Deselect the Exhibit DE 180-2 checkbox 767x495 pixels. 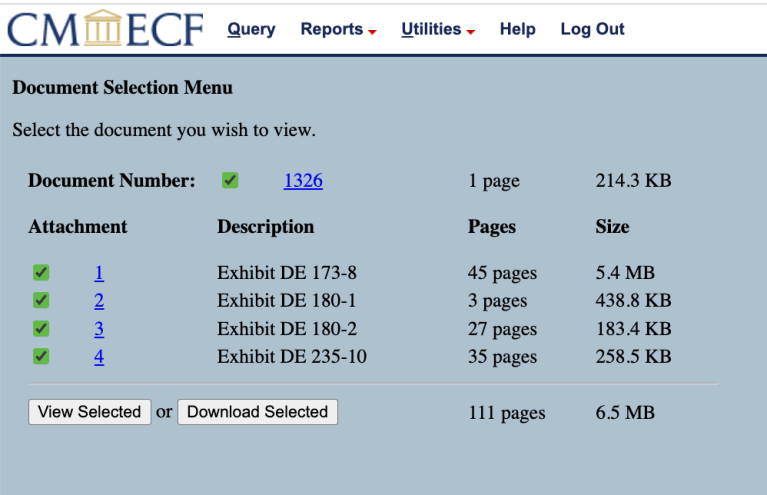pyautogui.click(x=41, y=329)
